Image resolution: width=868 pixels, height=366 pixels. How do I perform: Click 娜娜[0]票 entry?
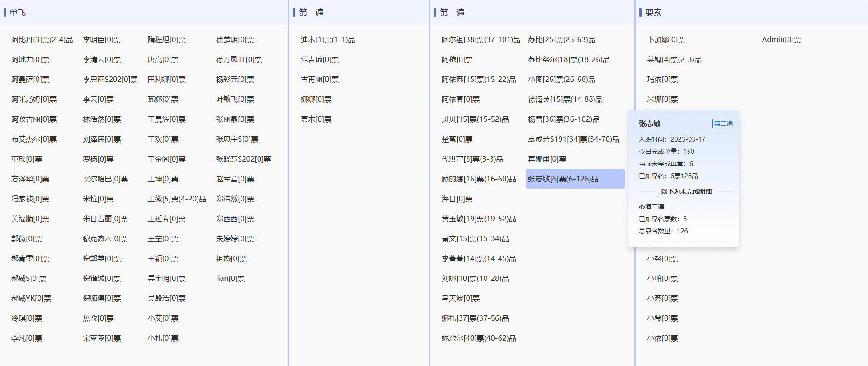click(x=316, y=100)
